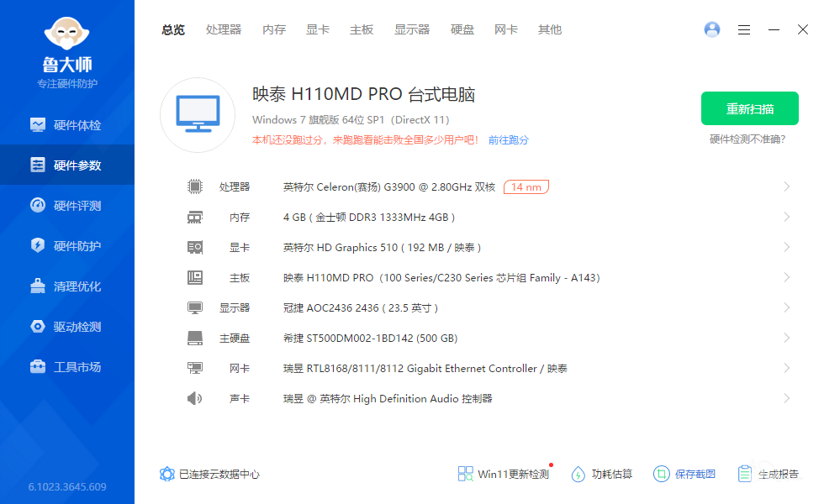Open 功耗估算 text link

(612, 474)
